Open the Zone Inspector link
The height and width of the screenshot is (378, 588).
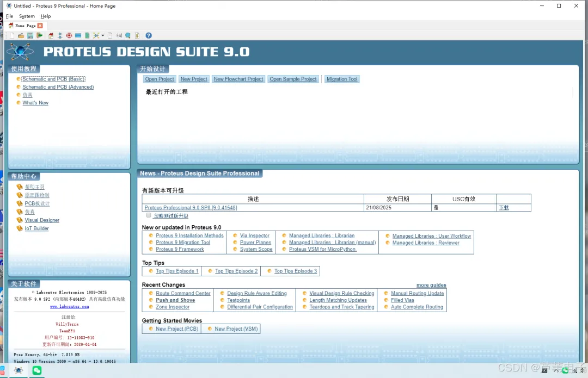[173, 307]
